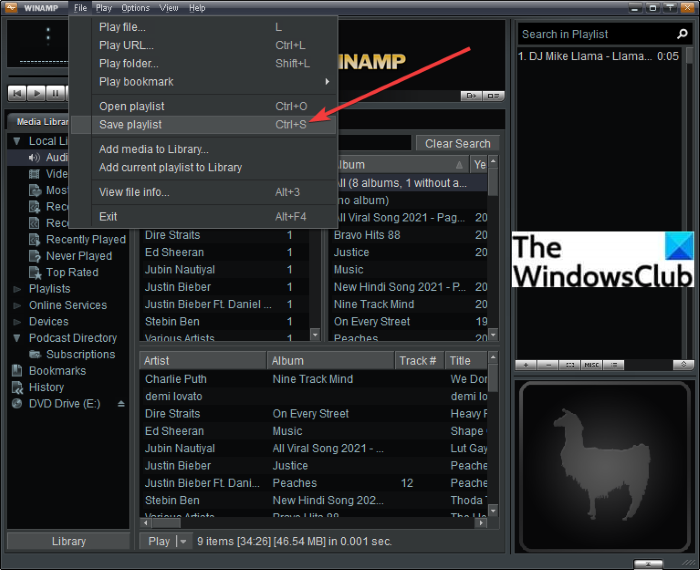Open the playlist MISC button

(x=592, y=365)
